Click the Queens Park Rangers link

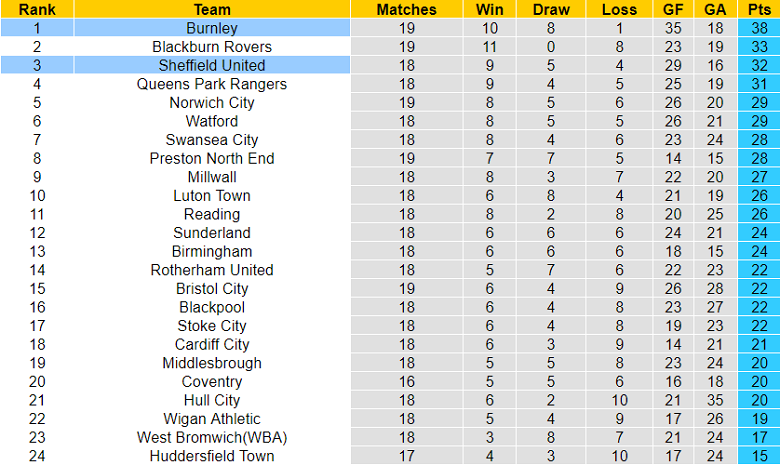tap(212, 84)
